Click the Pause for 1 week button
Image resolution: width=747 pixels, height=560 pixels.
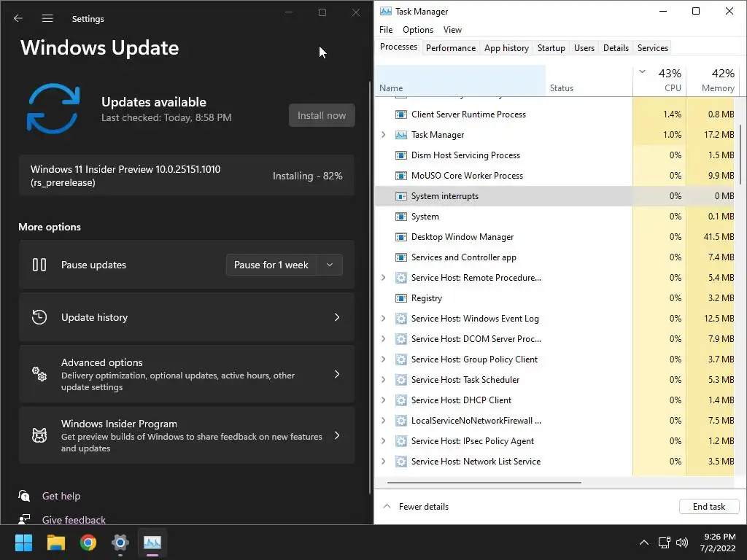tap(271, 265)
